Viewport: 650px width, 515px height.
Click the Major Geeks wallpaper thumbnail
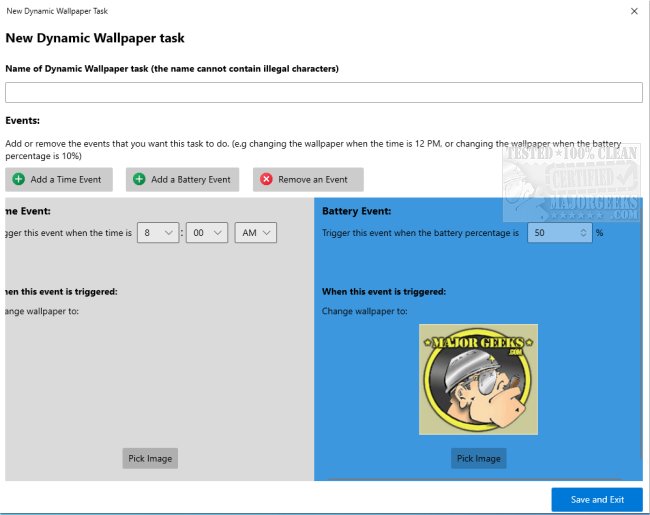[x=478, y=379]
